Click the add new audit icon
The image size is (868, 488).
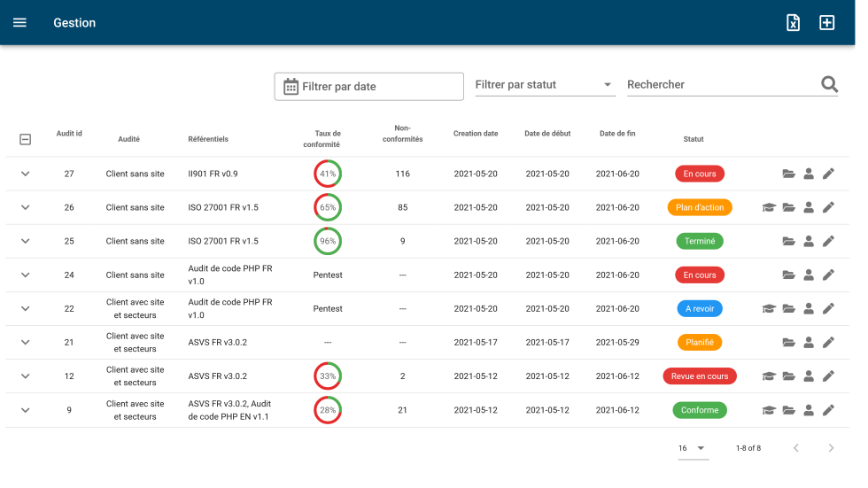(826, 23)
